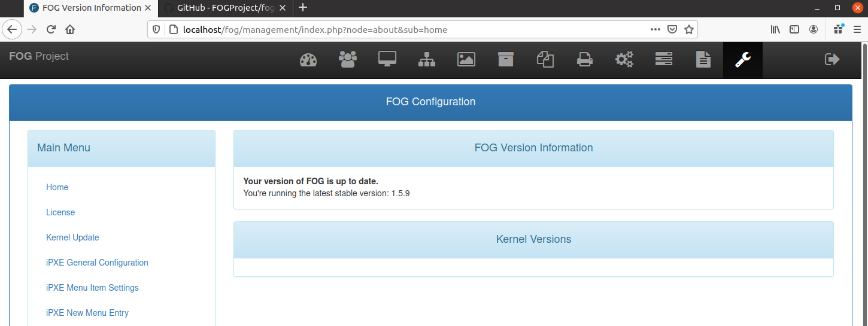Select the FOG Version Information tab

pyautogui.click(x=91, y=8)
